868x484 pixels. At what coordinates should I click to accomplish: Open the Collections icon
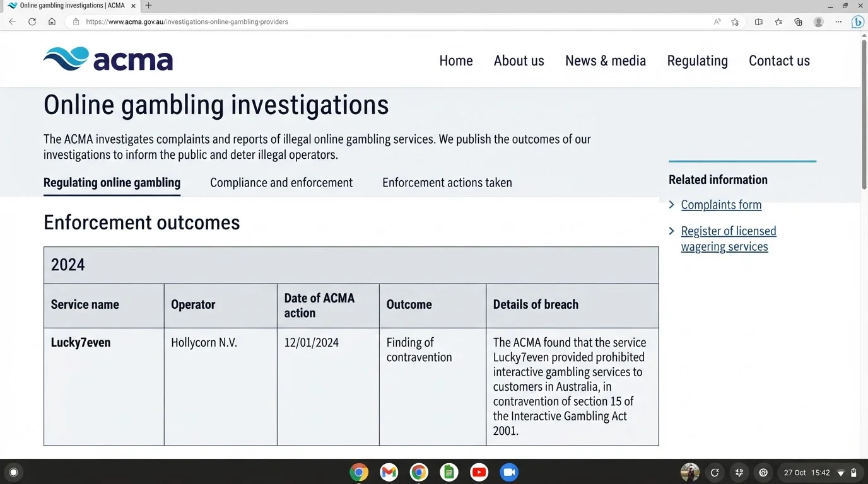click(x=798, y=21)
